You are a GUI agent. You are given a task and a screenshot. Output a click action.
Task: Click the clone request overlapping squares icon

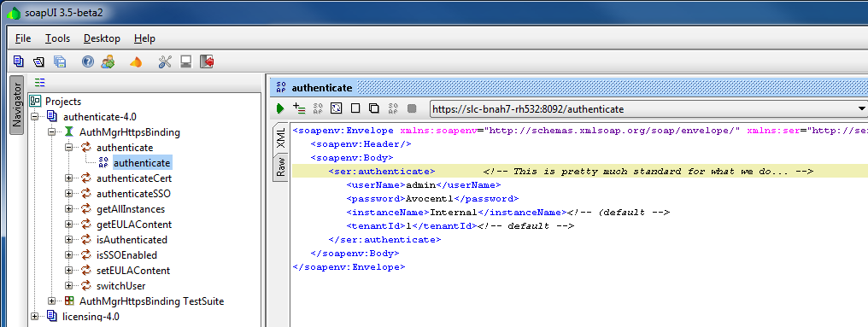point(373,108)
